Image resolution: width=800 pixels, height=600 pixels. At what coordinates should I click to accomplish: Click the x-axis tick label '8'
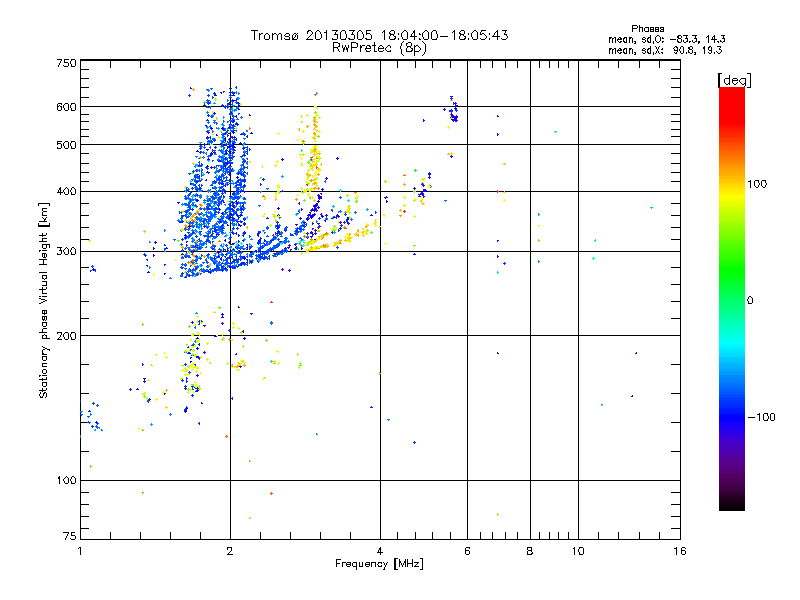(530, 551)
